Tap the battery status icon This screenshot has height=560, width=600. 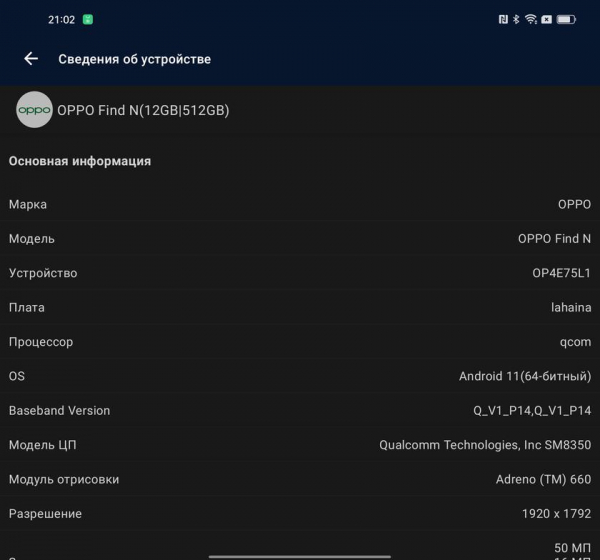click(x=566, y=19)
